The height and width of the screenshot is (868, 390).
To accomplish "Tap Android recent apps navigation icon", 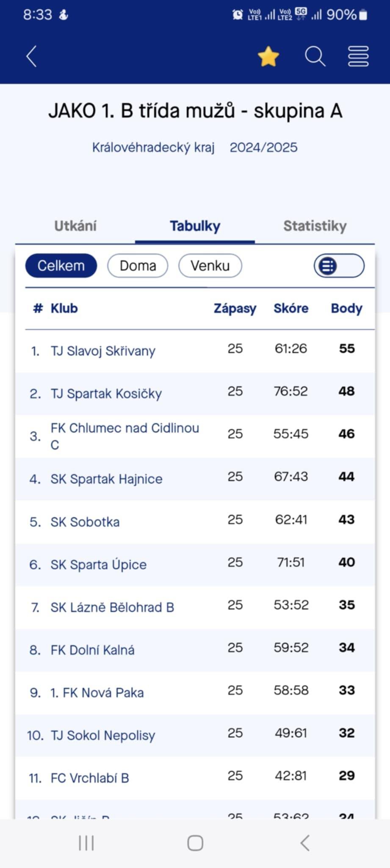I will (x=86, y=843).
